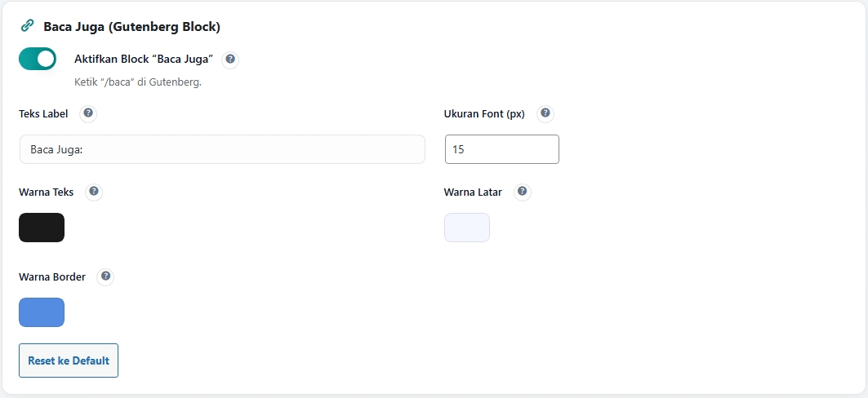Screen dimensions: 868x398
Task: Pick a new Warna Latar background color
Action: [467, 228]
